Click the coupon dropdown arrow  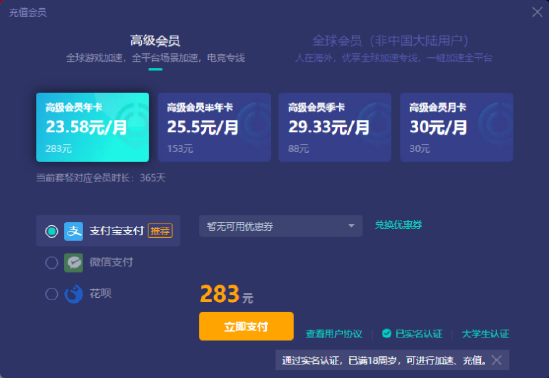coord(351,226)
